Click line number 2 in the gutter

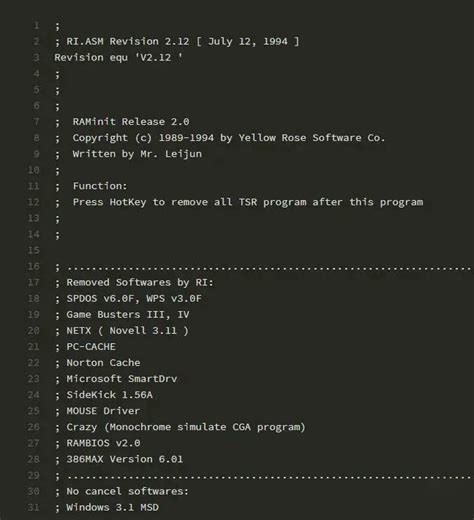(x=36, y=42)
